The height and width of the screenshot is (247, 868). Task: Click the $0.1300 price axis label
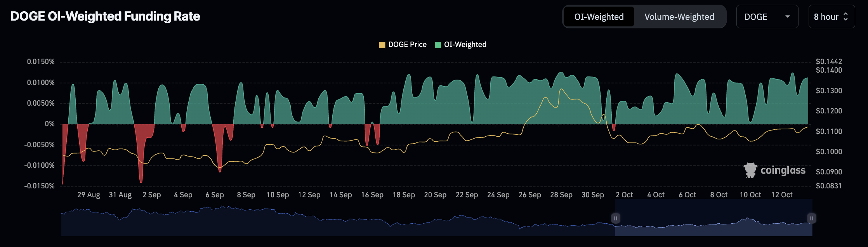(x=829, y=90)
